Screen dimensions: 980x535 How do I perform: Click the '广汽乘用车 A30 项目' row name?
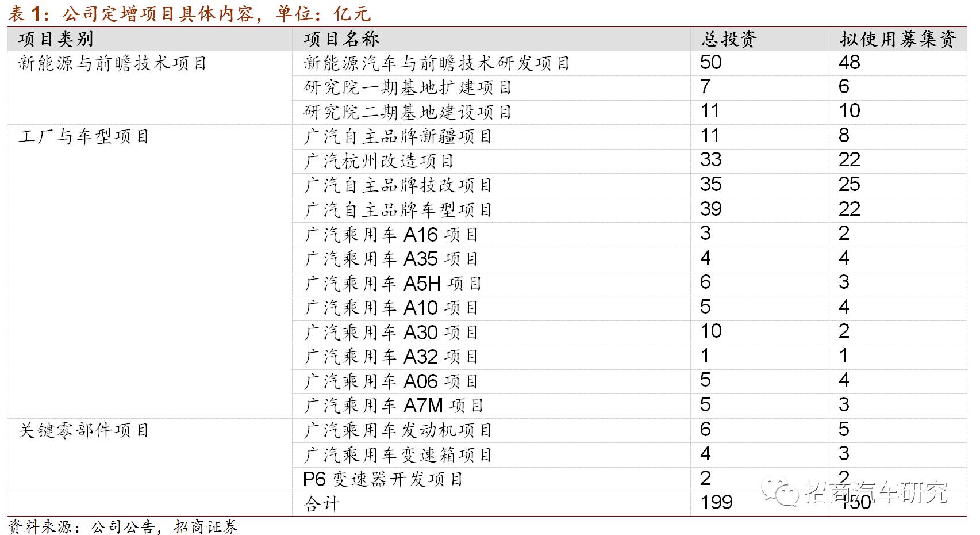[x=391, y=333]
